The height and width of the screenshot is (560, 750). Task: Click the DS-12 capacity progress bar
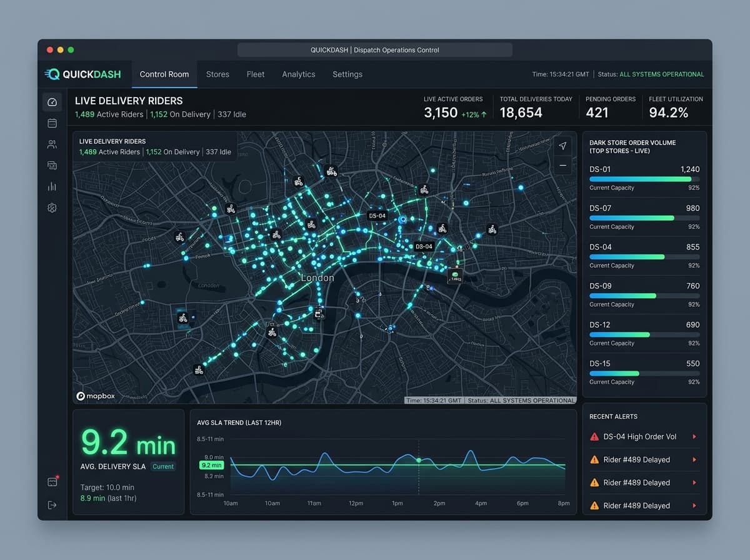pos(644,334)
